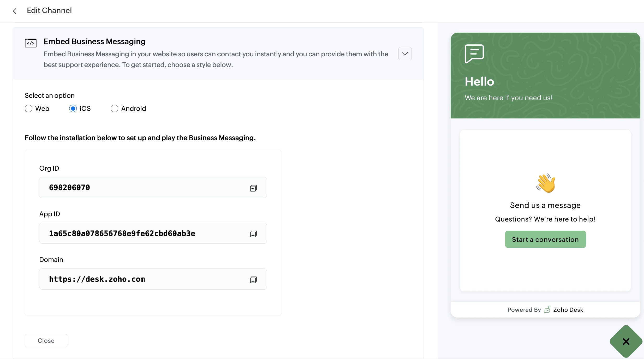The width and height of the screenshot is (644, 359).
Task: Copy the Org ID value
Action: [x=253, y=188]
